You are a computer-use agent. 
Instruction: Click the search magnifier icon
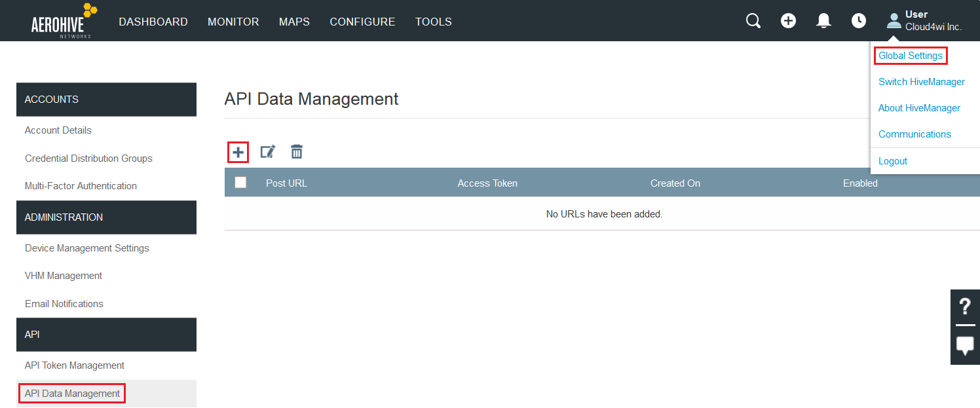tap(753, 21)
